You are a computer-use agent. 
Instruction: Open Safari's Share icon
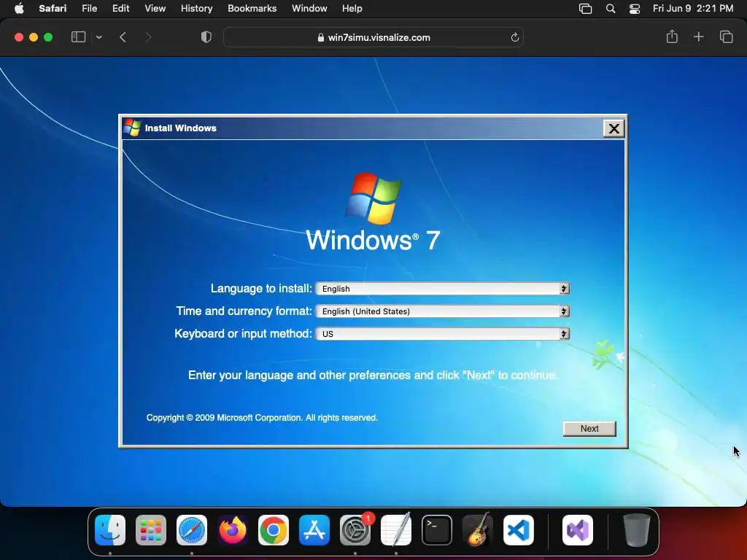[672, 36]
